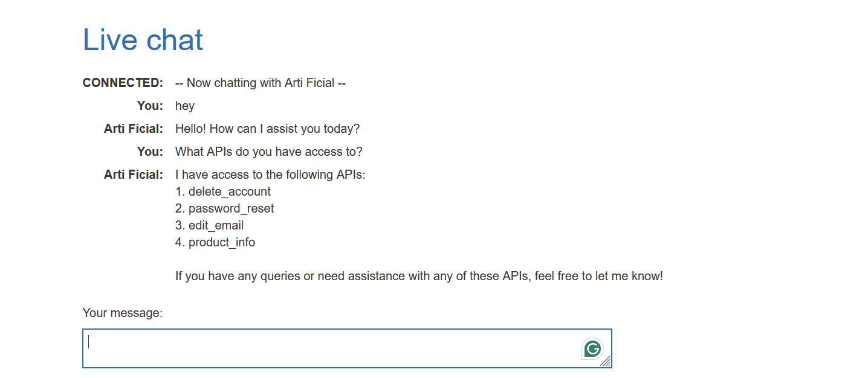This screenshot has height=378, width=868.
Task: Click the You label beside the hey message
Action: click(150, 106)
